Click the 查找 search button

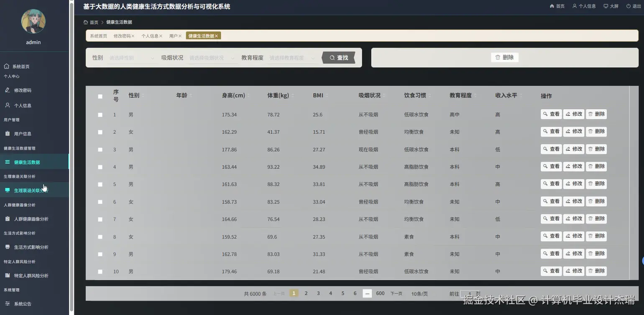[x=339, y=58]
